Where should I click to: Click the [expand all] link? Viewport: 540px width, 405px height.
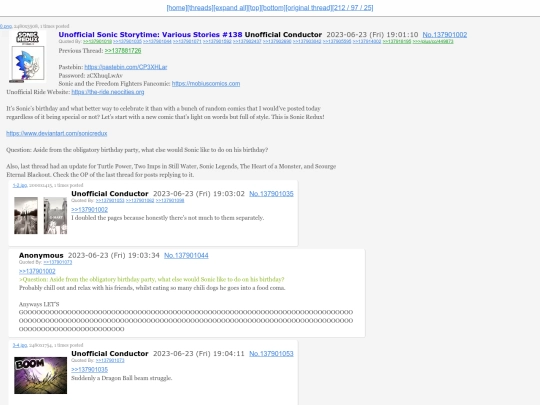(230, 8)
